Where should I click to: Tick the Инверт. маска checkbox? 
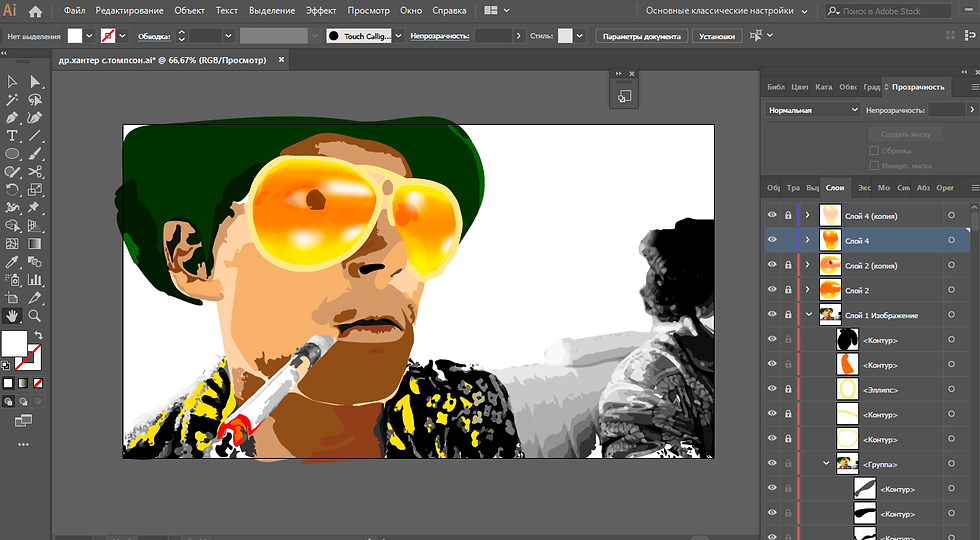click(x=874, y=166)
